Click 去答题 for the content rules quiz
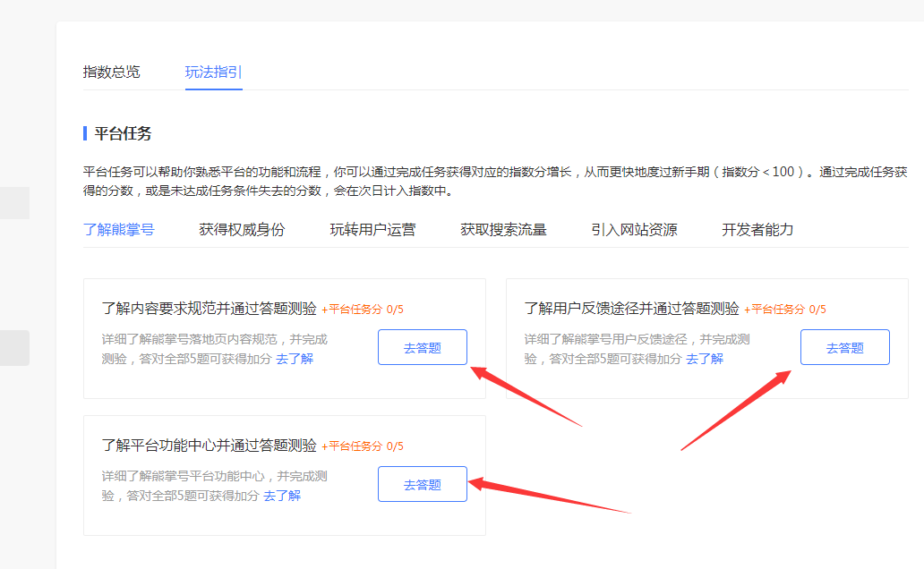The width and height of the screenshot is (924, 569). (422, 348)
